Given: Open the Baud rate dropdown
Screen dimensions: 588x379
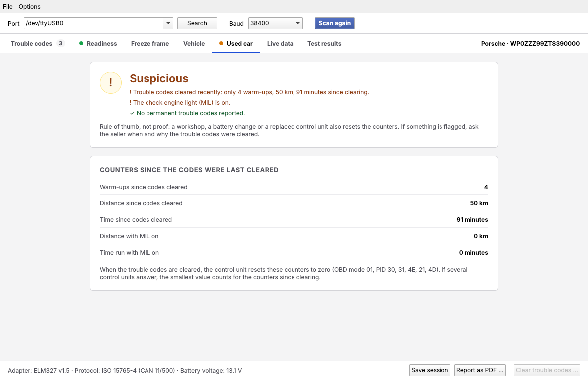Looking at the screenshot, I should [x=275, y=23].
